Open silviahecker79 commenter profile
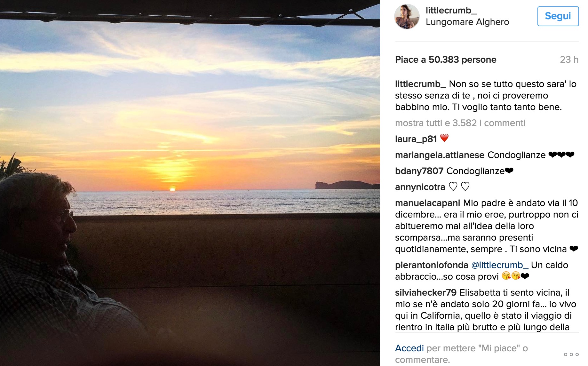Screen dimensions: 588x366 [x=425, y=292]
